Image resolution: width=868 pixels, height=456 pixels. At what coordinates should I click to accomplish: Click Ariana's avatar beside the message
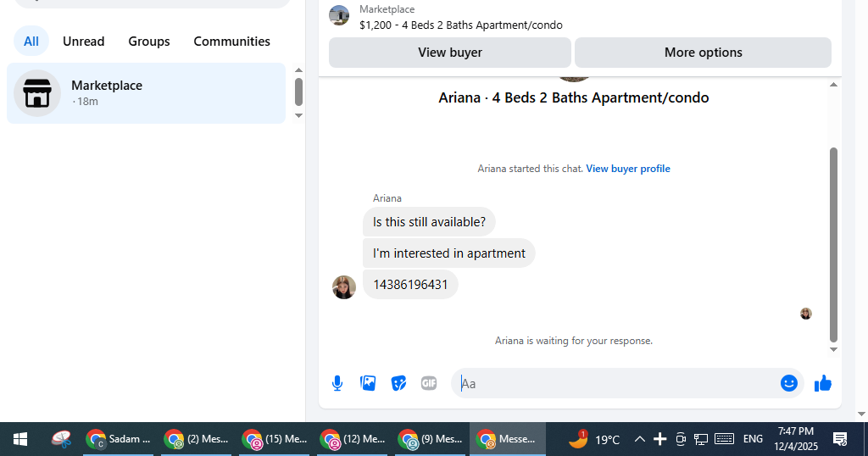point(344,287)
